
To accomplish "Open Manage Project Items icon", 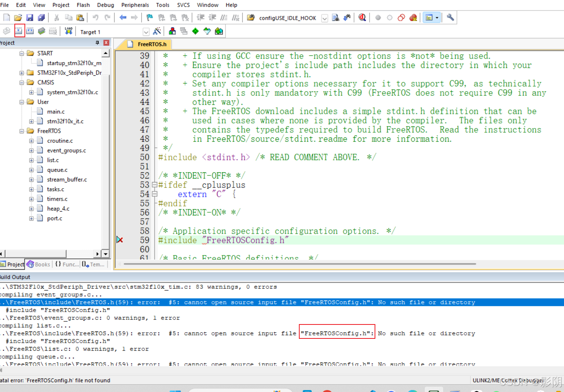I will click(x=172, y=31).
